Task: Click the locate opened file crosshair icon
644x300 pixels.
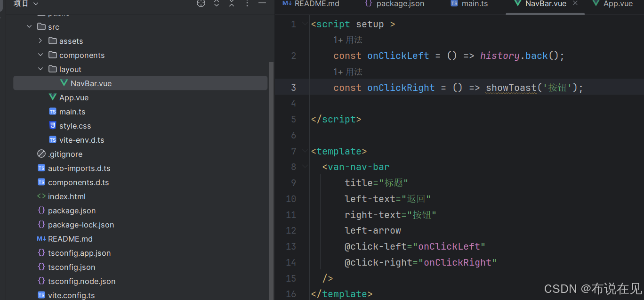Action: pyautogui.click(x=201, y=3)
